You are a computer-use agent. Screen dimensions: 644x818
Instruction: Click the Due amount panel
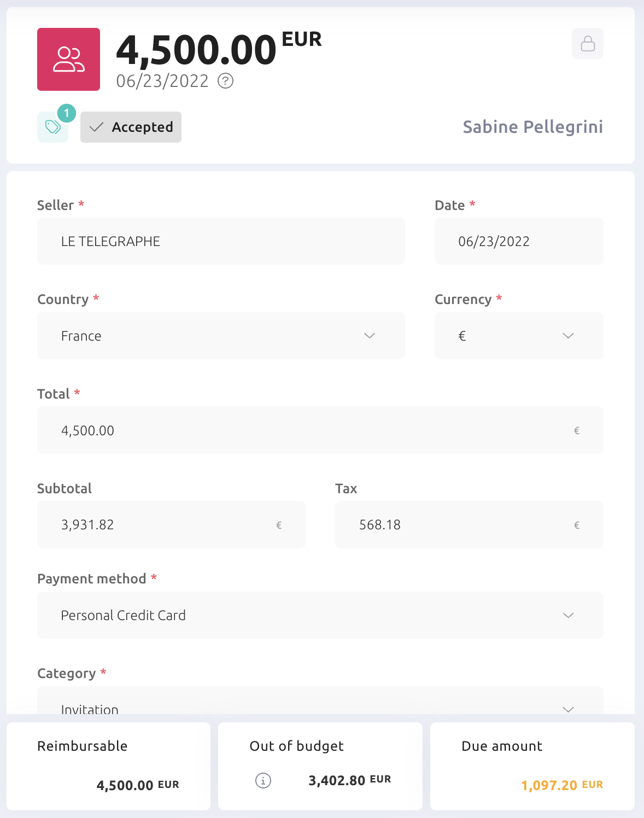532,766
